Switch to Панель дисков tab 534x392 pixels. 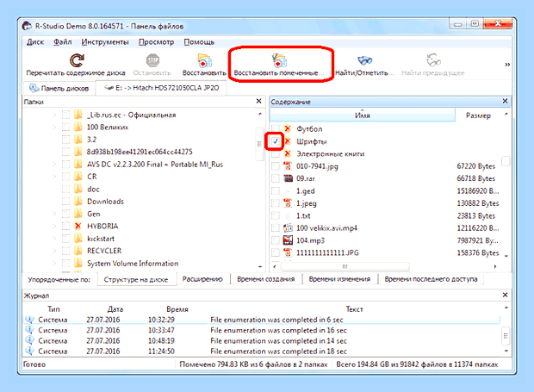(x=59, y=88)
